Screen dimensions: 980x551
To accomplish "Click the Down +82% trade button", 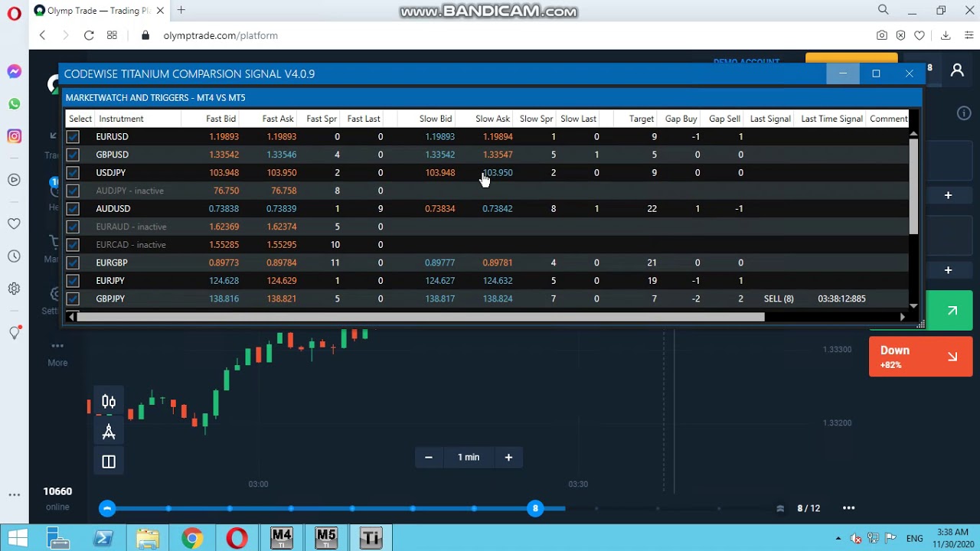I will coord(920,357).
